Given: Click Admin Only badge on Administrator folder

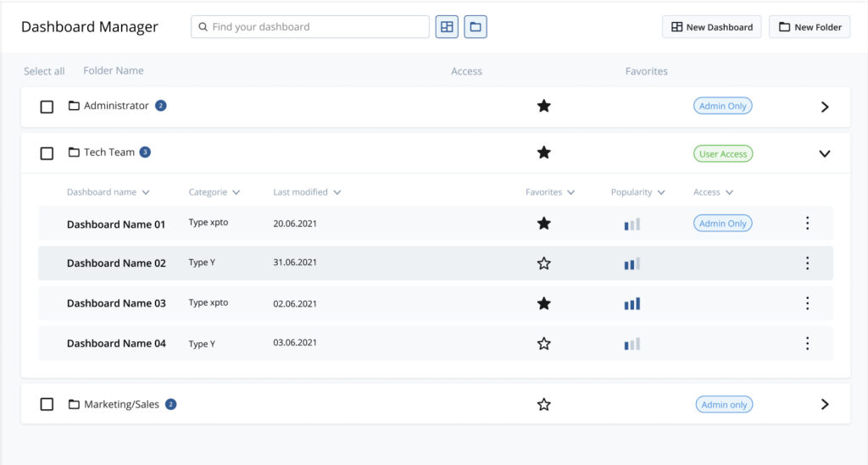Looking at the screenshot, I should [722, 106].
